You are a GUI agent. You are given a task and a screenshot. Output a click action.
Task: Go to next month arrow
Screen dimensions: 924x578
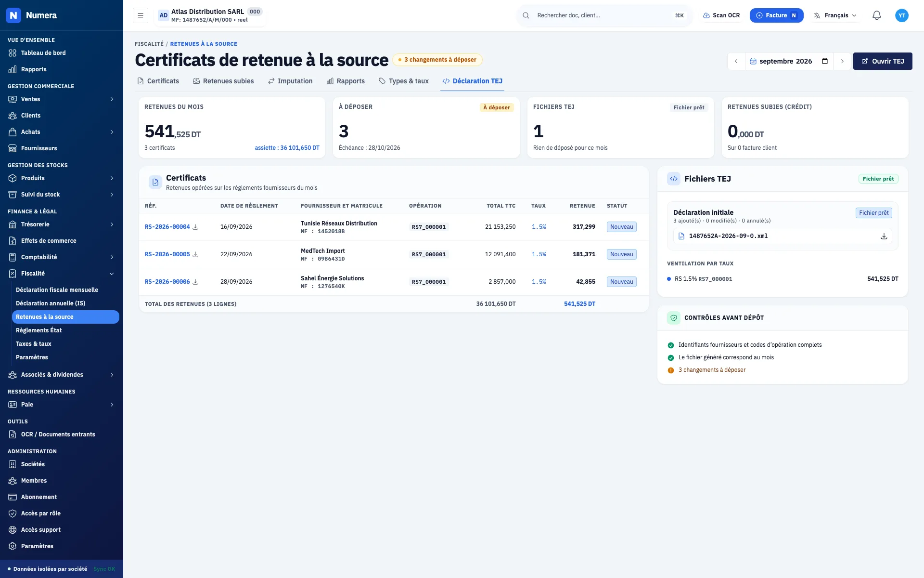842,61
